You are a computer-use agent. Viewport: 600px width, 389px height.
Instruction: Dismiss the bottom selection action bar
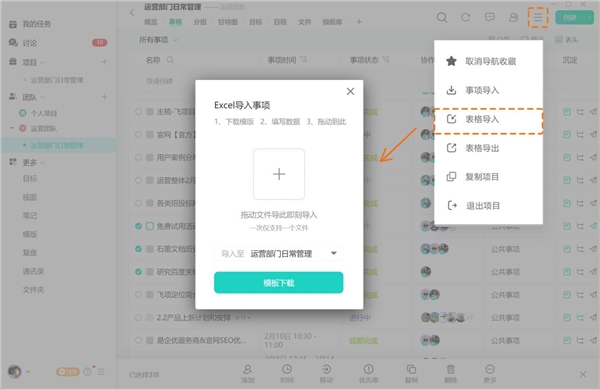coord(583,374)
